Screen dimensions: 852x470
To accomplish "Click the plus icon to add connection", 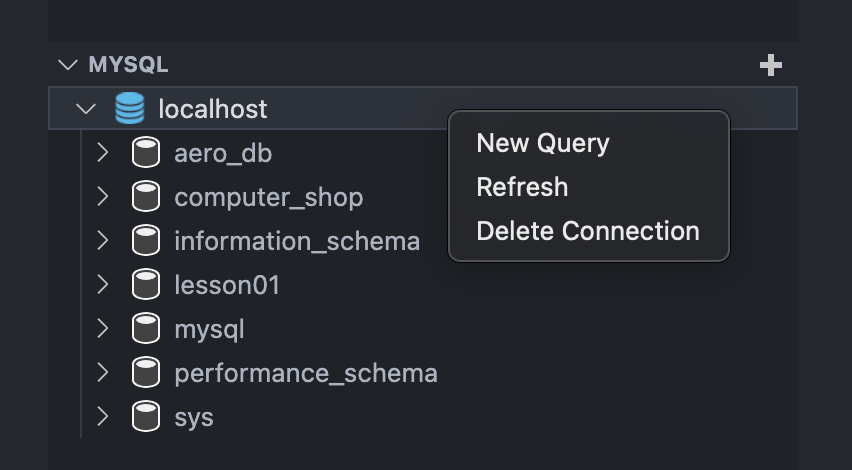I will tap(770, 66).
